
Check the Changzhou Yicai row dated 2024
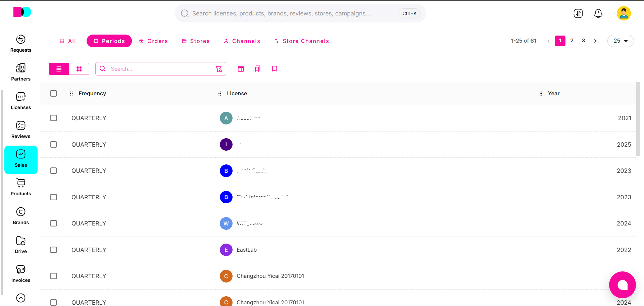pyautogui.click(x=54, y=303)
